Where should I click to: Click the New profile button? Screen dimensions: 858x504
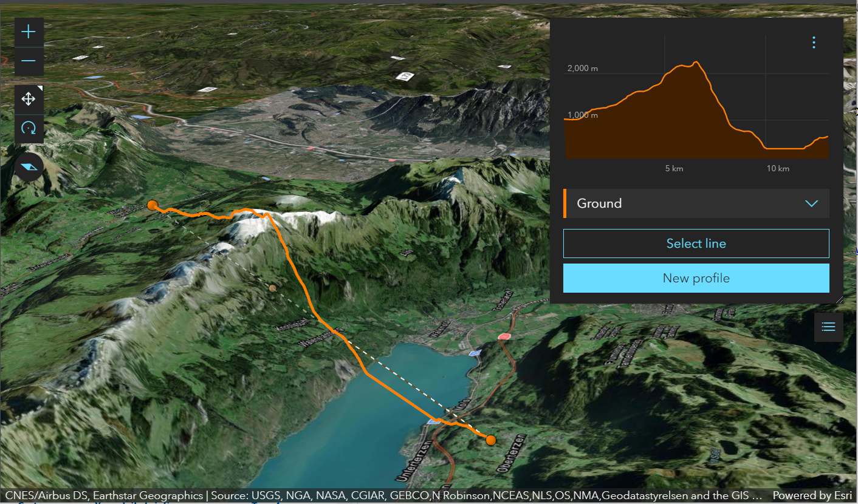tap(696, 278)
